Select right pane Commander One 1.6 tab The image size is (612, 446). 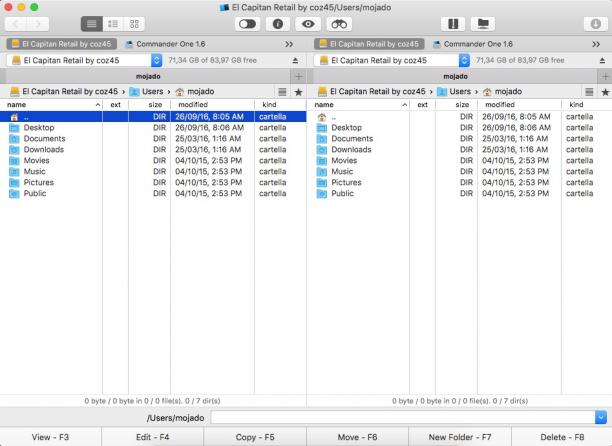pyautogui.click(x=473, y=44)
